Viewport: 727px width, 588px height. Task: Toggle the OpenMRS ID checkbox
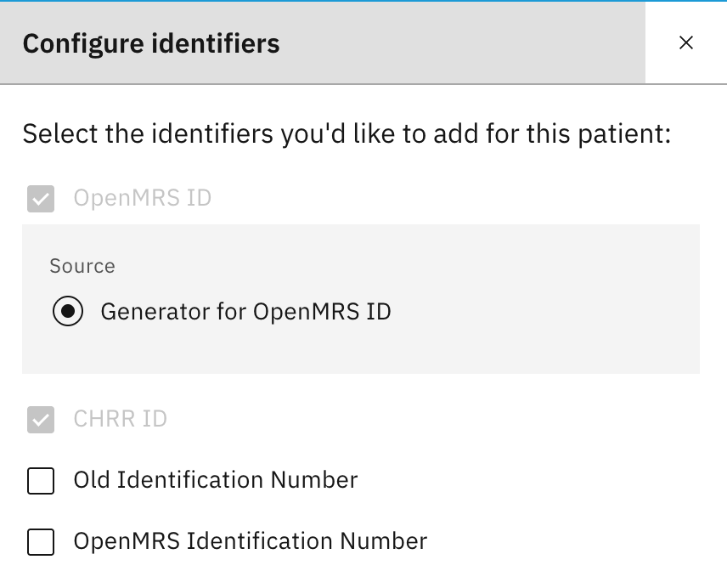[x=41, y=199]
